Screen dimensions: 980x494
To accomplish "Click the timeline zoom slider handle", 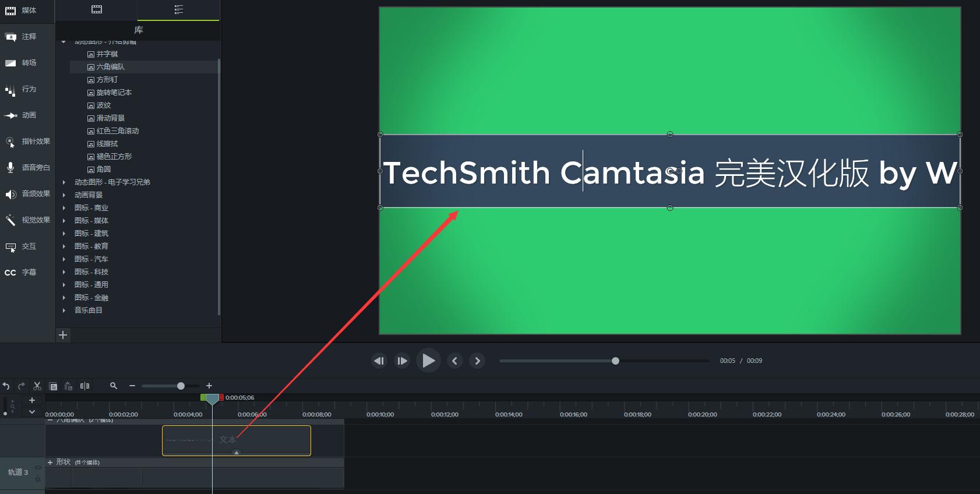I will 181,386.
